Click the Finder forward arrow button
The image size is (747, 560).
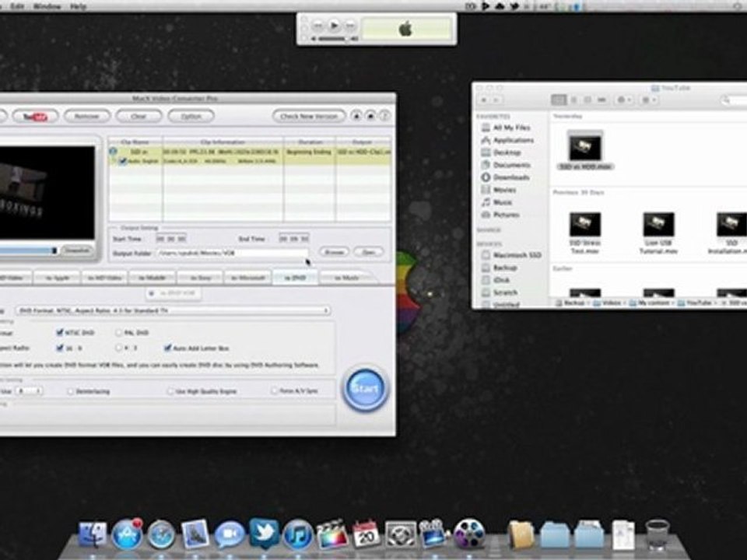pos(496,100)
